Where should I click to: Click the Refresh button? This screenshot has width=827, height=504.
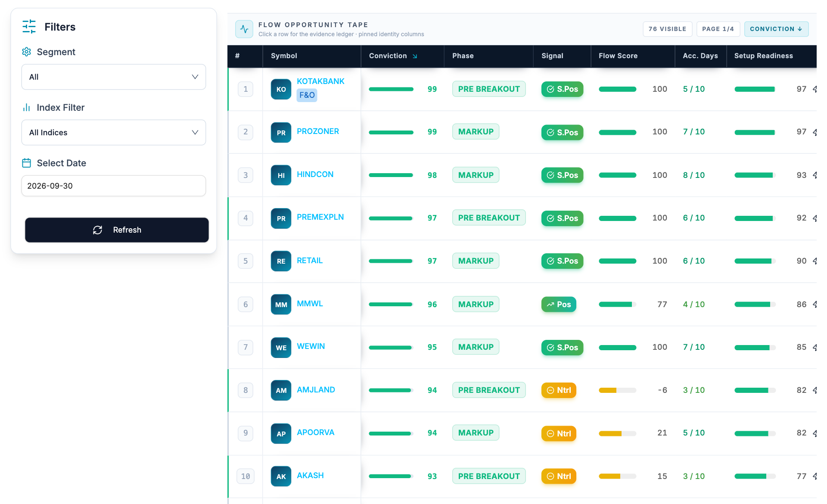click(117, 230)
